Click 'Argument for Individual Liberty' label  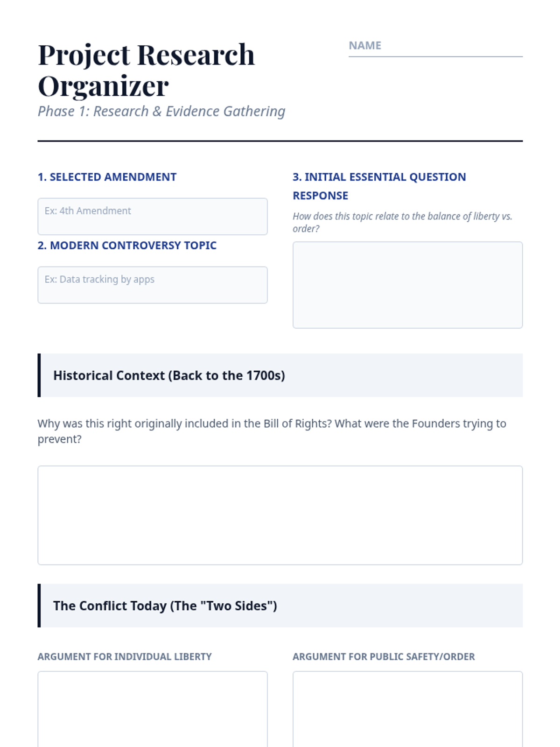pos(125,656)
